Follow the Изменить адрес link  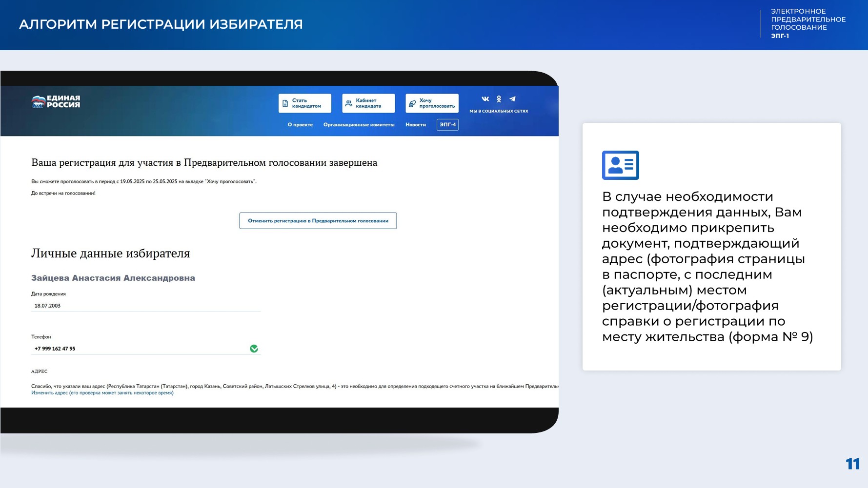(102, 393)
